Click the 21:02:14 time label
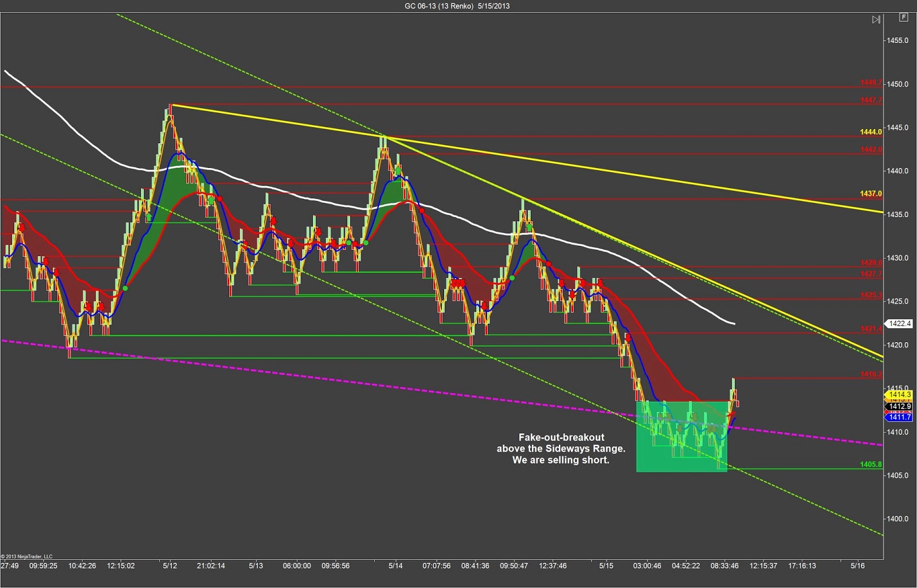917x588 pixels. pos(211,566)
